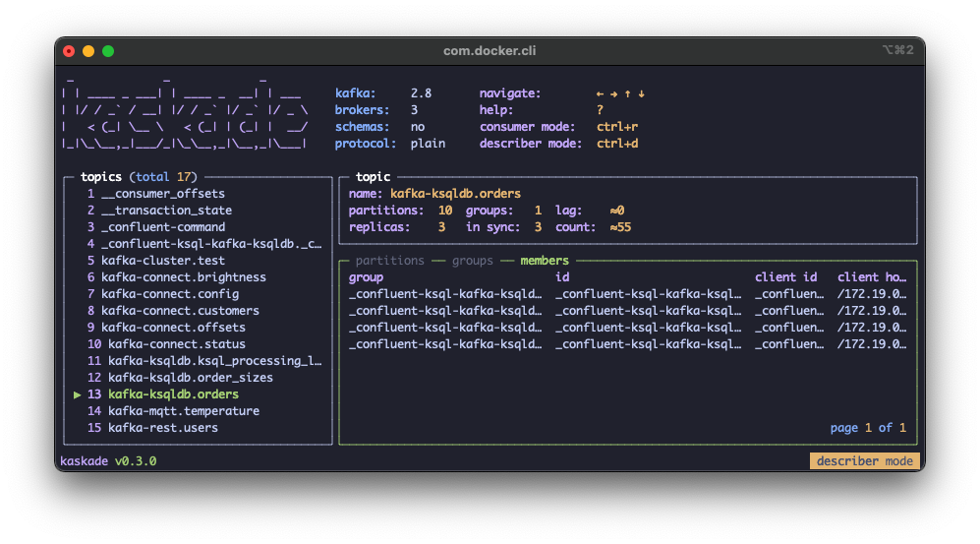The width and height of the screenshot is (980, 544).
Task: Click the topics (total 17) panel title
Action: [x=139, y=177]
